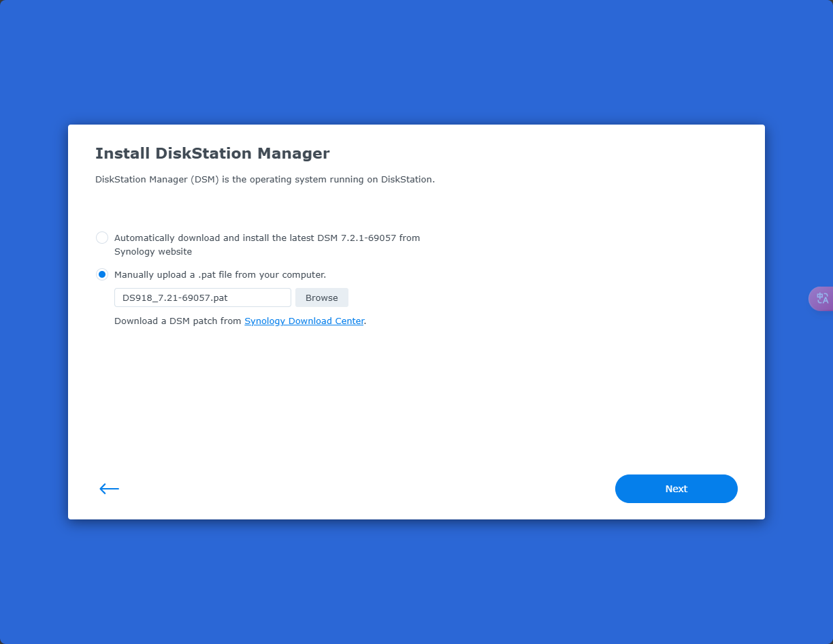Browse for a .pat file
This screenshot has height=644, width=833.
[x=322, y=297]
